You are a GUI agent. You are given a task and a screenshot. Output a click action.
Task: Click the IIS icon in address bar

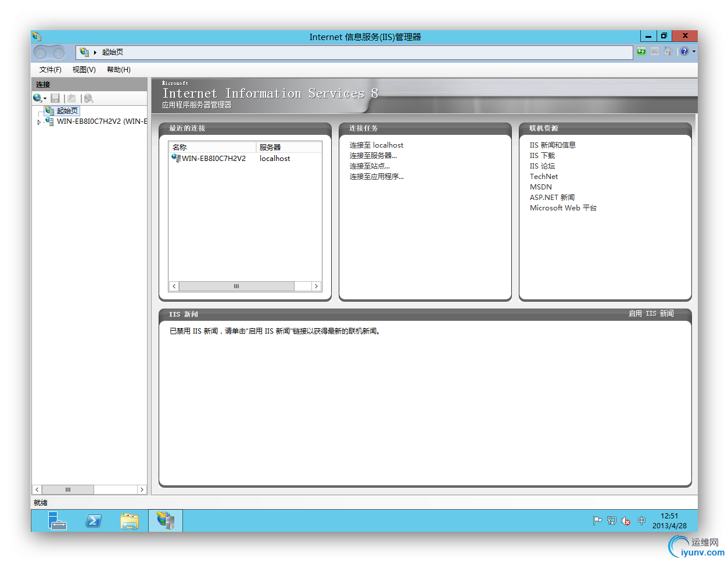click(x=84, y=52)
